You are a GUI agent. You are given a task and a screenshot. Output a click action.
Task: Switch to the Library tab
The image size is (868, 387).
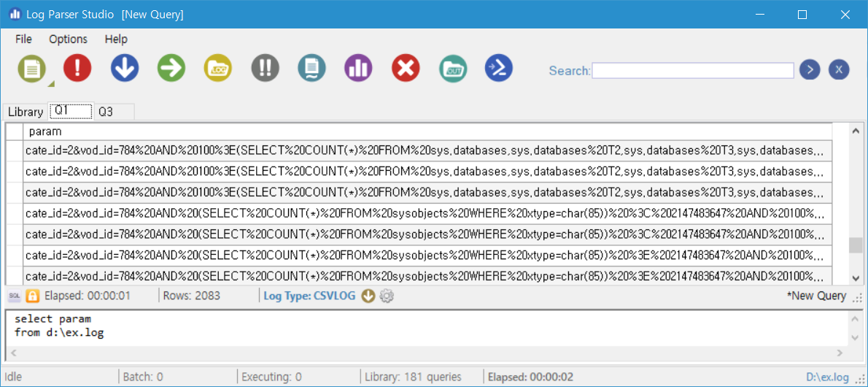(26, 112)
